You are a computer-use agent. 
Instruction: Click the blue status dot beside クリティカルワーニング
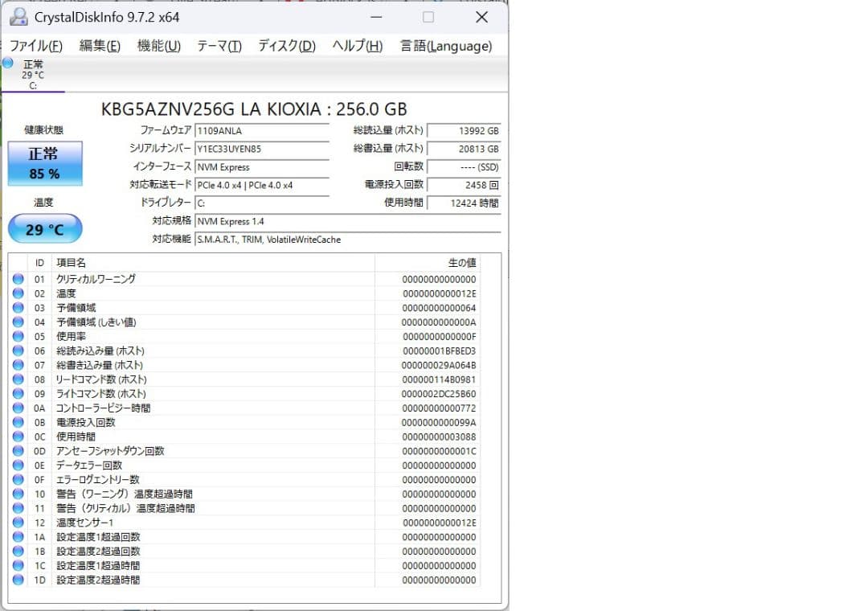coord(18,279)
